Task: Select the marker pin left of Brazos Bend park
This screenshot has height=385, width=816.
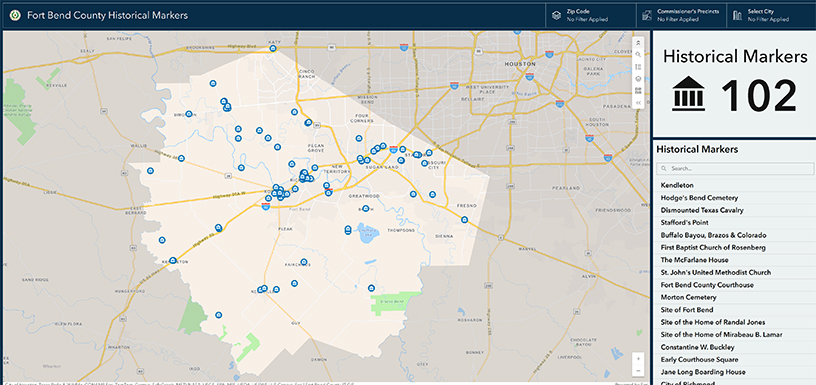Action: [371, 288]
